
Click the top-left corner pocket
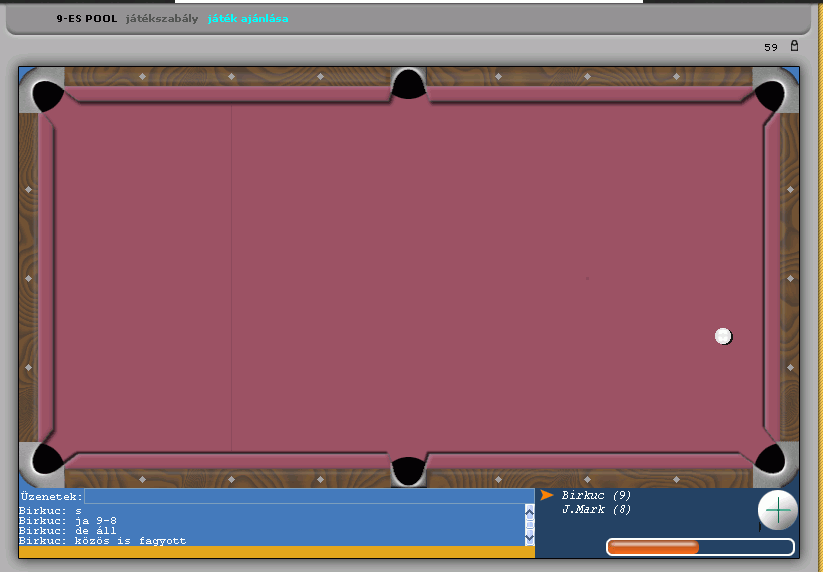(x=45, y=95)
